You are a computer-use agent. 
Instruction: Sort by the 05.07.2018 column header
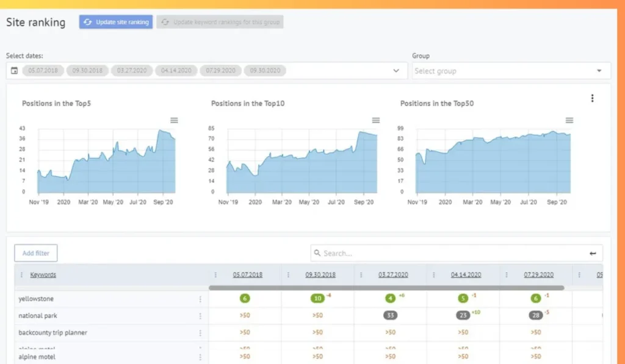coord(248,275)
